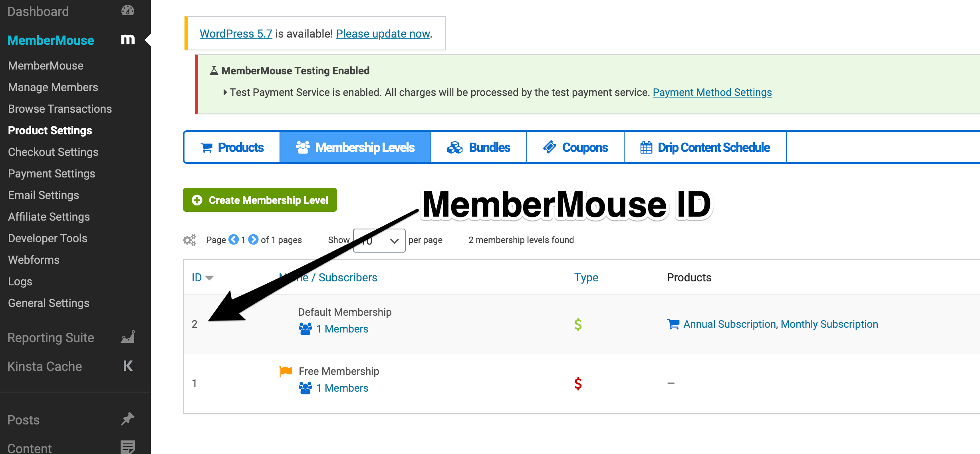Click Create Membership Level button
This screenshot has width=980, height=454.
tap(260, 200)
